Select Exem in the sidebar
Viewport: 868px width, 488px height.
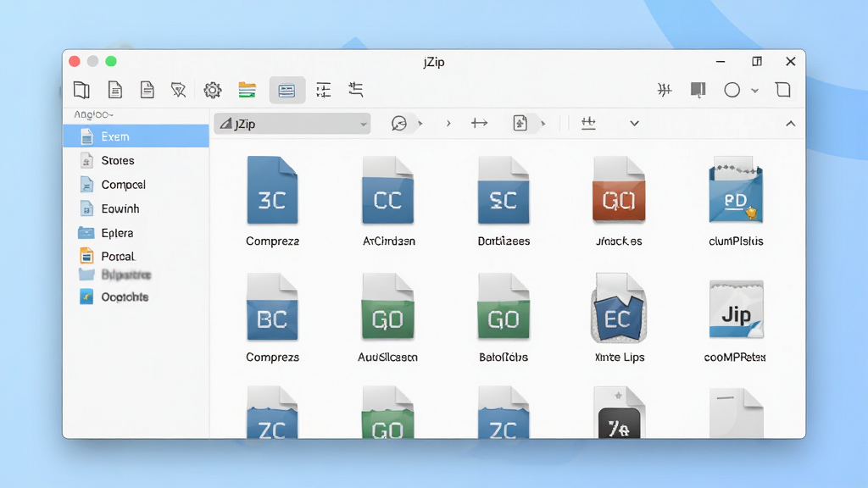point(136,136)
